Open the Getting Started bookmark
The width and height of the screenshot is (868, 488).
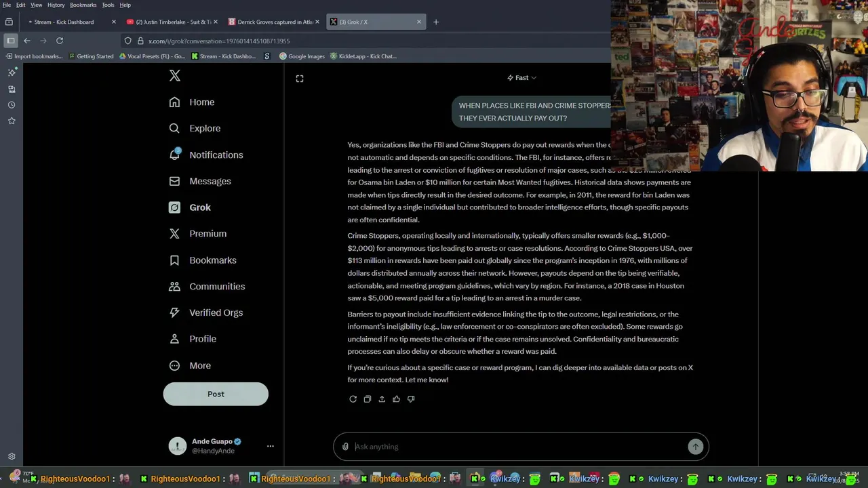pos(91,56)
